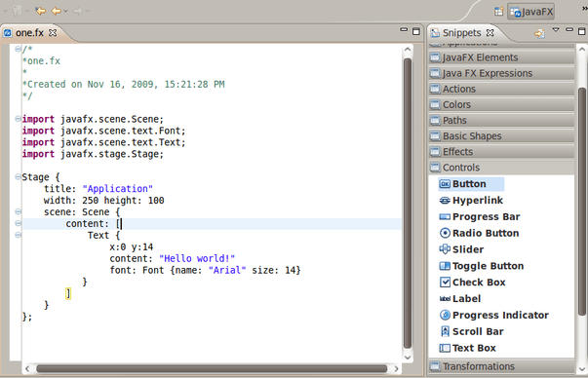Collapse the content array fold
This screenshot has height=378, width=588.
(18, 223)
